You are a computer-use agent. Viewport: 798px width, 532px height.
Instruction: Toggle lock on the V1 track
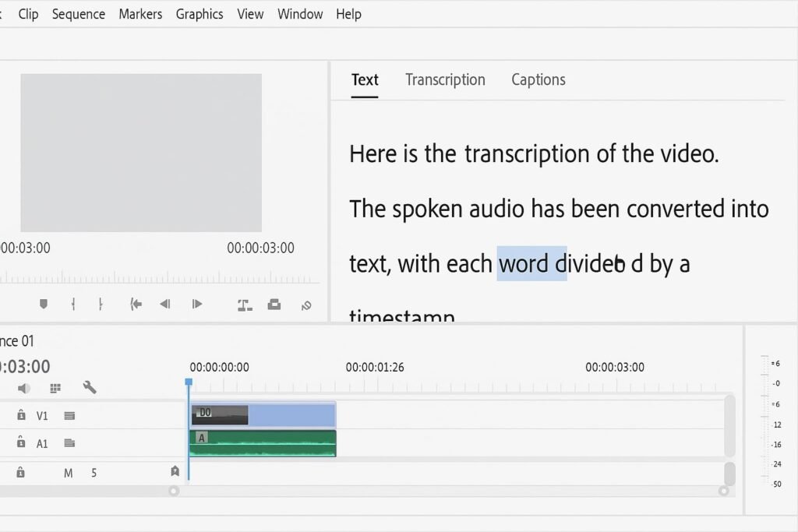(21, 416)
